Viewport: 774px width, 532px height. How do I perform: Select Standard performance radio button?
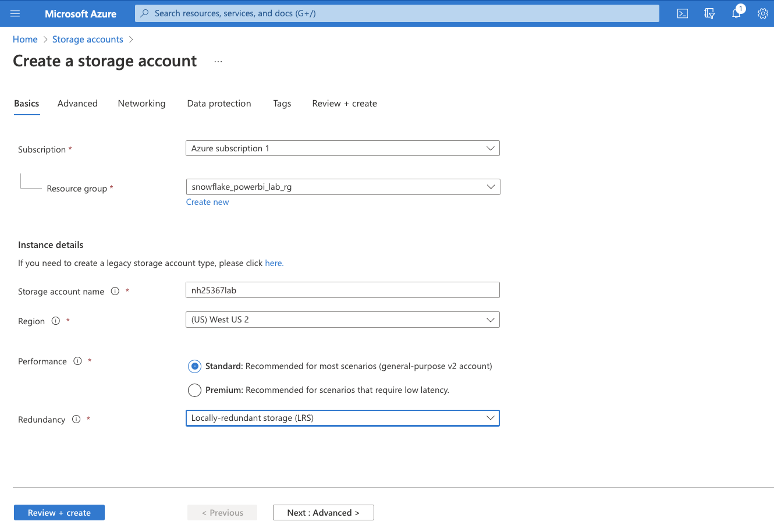tap(194, 366)
